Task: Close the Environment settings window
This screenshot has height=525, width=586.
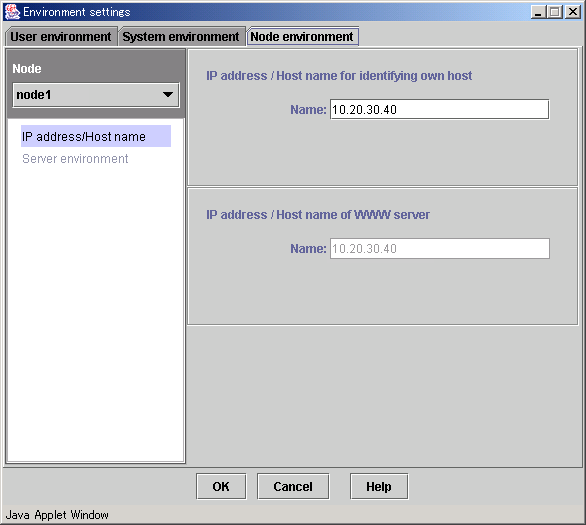Action: coord(573,12)
